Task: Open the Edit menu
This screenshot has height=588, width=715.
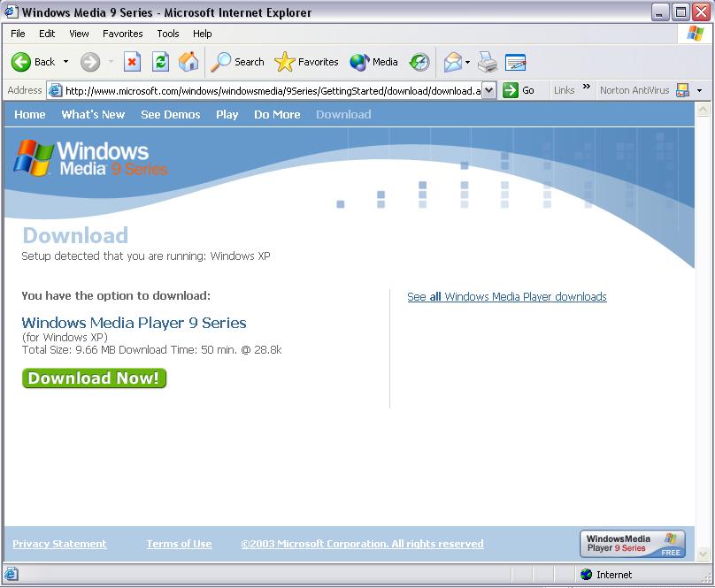Action: pos(47,34)
